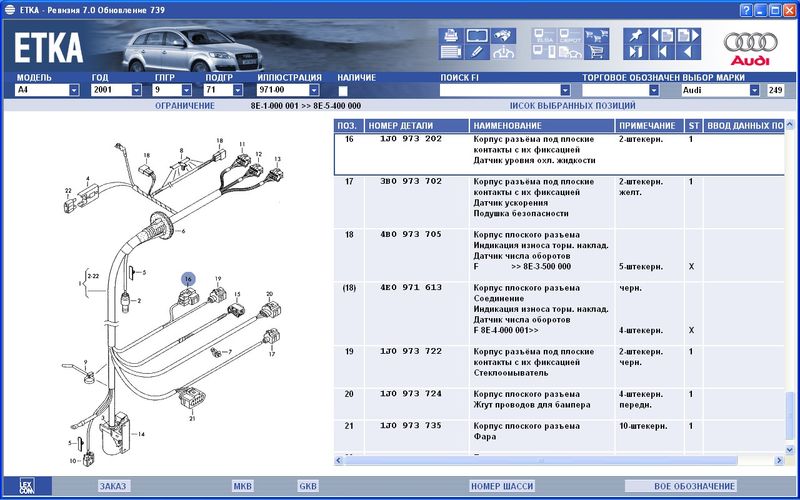
Task: Click the МКВ button
Action: (242, 486)
